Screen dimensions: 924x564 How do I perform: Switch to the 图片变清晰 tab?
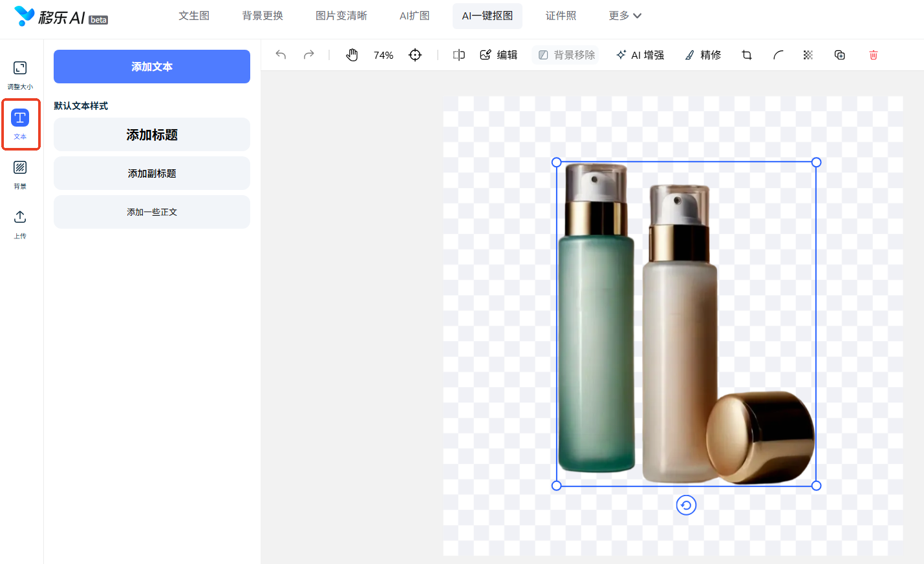tap(341, 16)
